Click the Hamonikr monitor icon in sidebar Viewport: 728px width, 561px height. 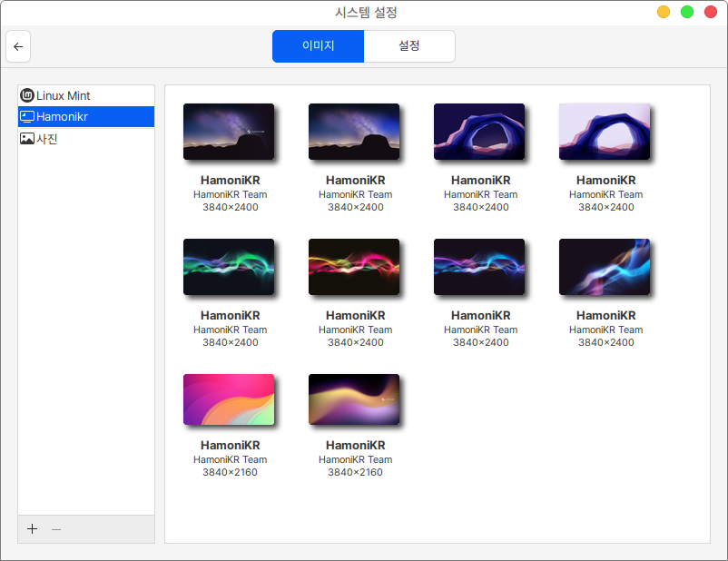tap(27, 117)
